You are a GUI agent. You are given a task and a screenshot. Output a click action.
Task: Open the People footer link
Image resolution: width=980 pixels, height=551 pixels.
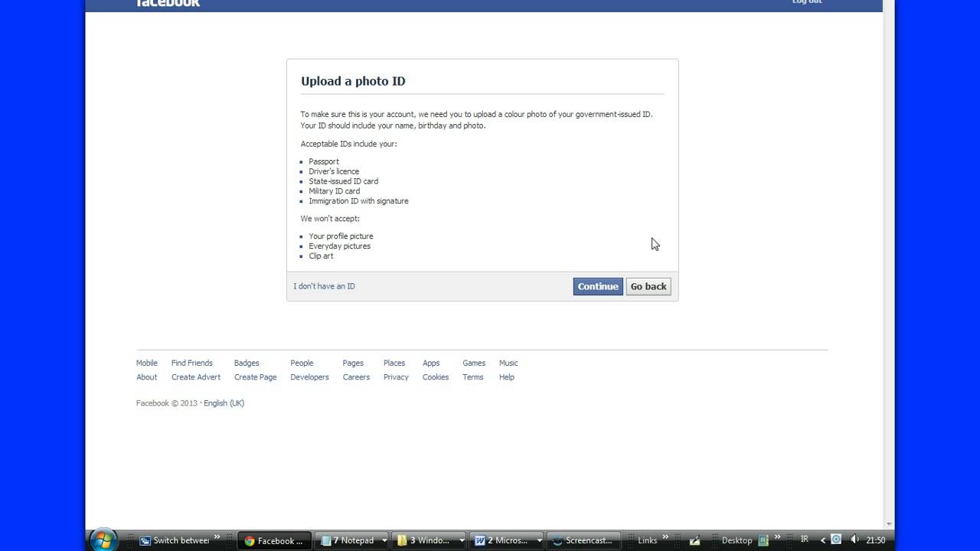302,363
